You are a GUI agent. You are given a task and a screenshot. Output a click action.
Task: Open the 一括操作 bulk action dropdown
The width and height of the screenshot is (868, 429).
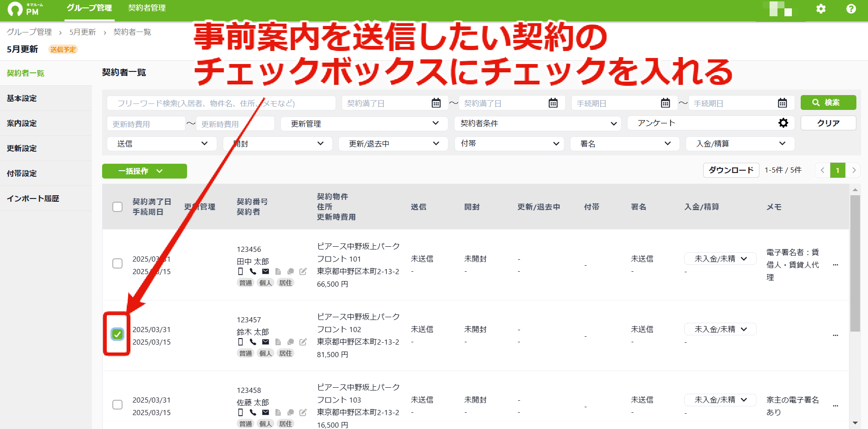coord(144,171)
